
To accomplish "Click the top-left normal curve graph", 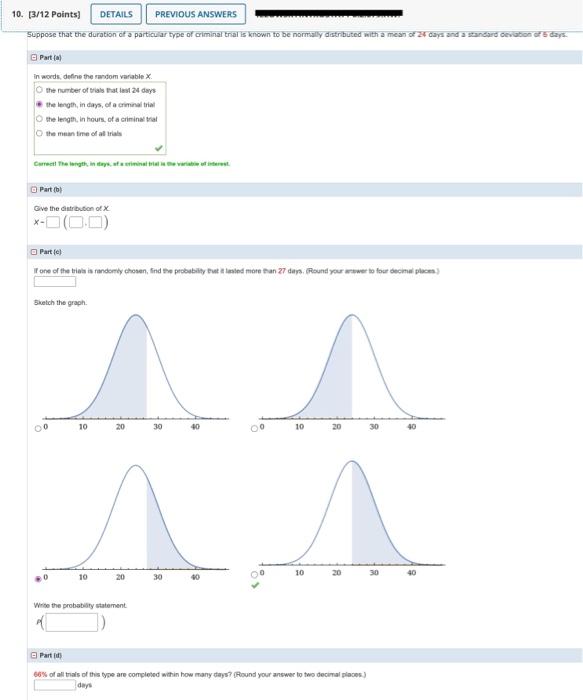I will click(136, 372).
